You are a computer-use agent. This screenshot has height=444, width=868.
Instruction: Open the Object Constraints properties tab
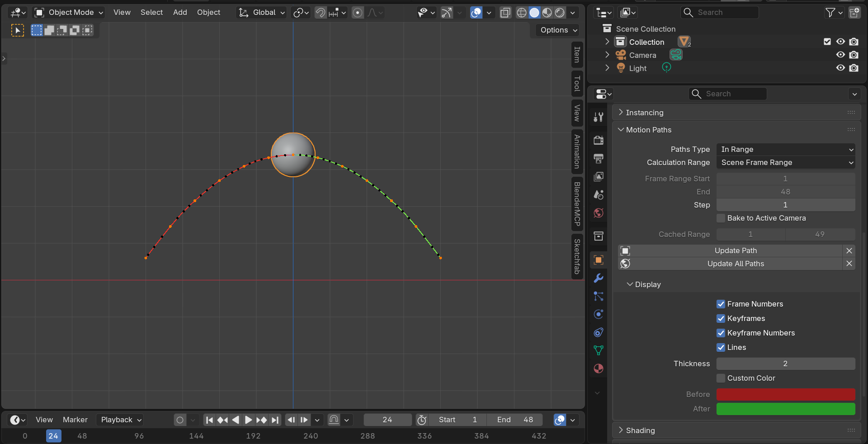point(599,332)
